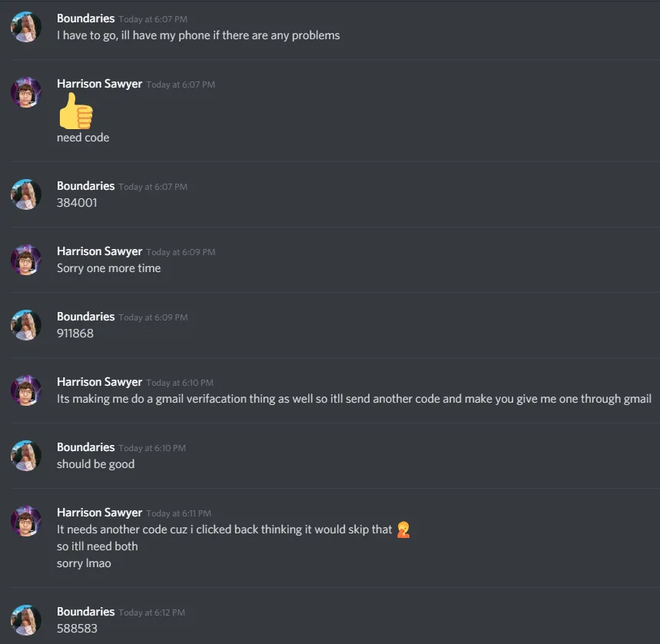Screen dimensions: 660x644
Task: Click Boundaries' avatar beside the 384001 message
Action: click(x=26, y=194)
